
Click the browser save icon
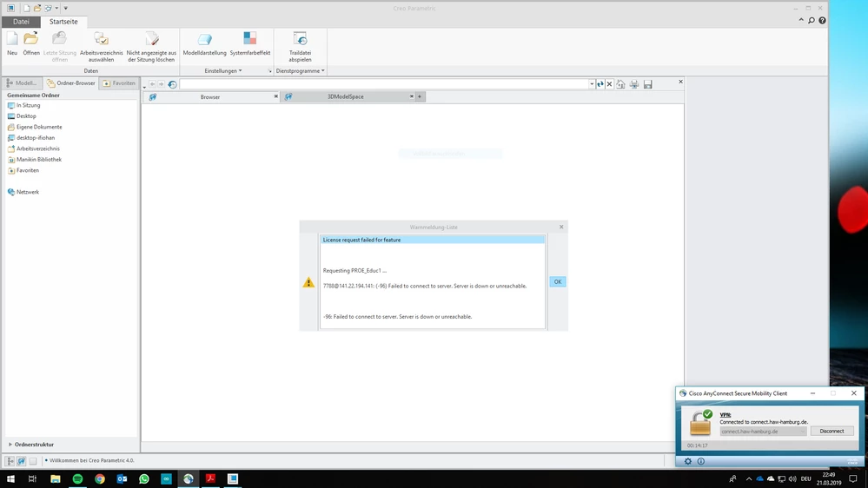tap(647, 84)
